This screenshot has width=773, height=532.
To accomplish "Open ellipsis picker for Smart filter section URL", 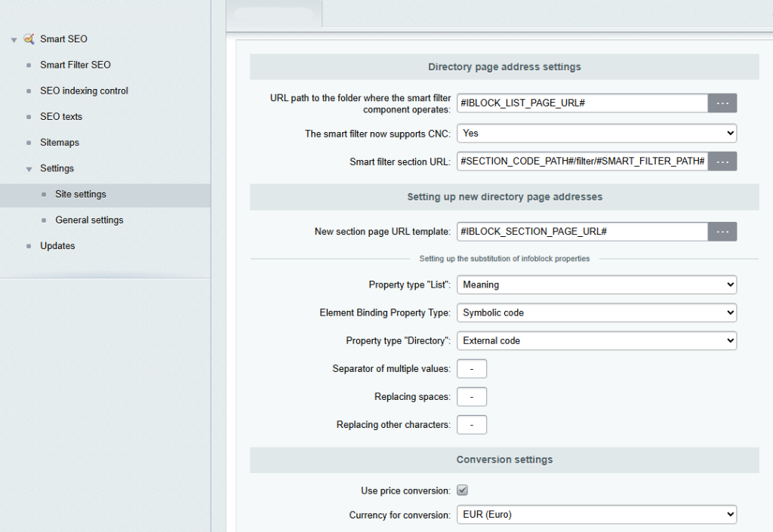I will (722, 161).
